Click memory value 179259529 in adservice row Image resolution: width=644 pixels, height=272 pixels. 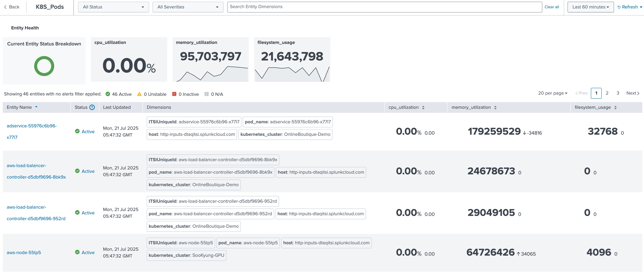point(494,131)
